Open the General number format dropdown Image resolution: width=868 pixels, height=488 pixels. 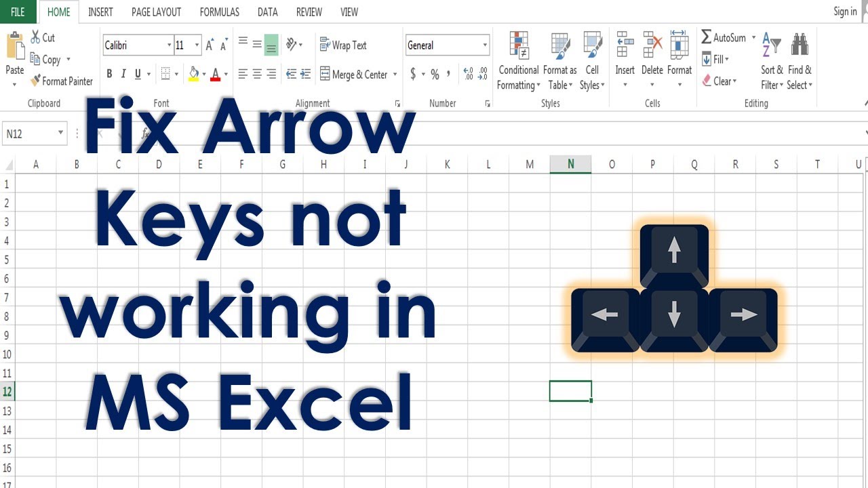coord(486,45)
